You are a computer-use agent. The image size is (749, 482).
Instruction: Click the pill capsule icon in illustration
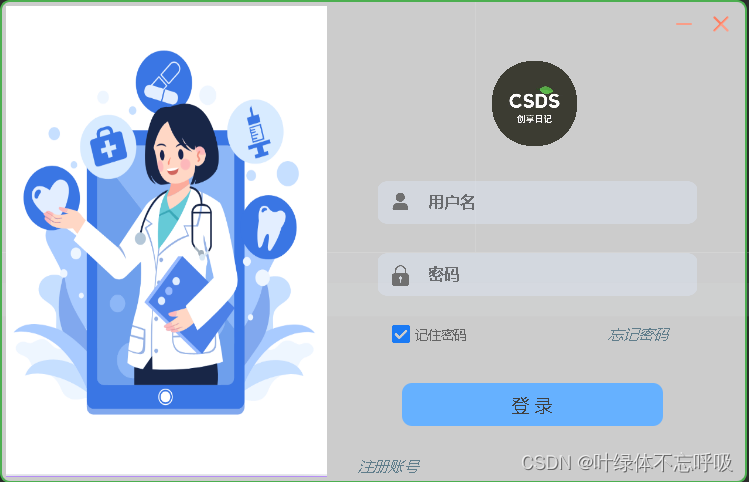point(164,82)
